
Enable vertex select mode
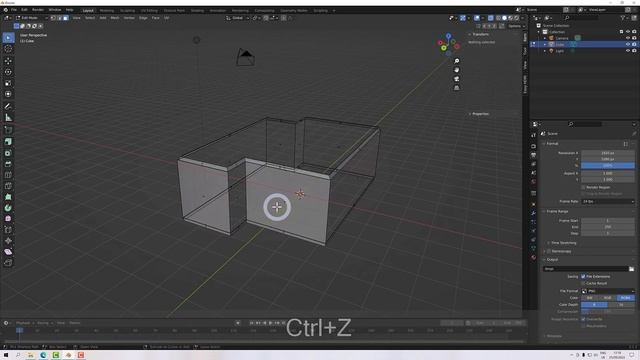[53, 18]
